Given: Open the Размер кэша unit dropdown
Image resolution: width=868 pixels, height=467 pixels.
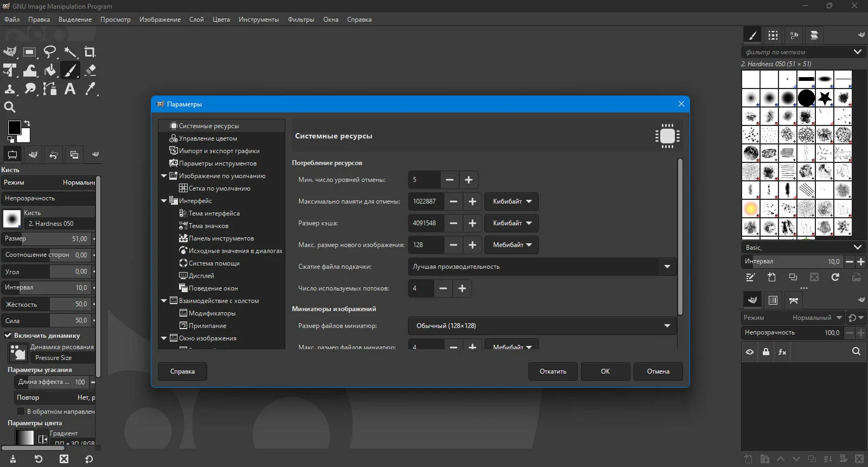Looking at the screenshot, I should [512, 223].
